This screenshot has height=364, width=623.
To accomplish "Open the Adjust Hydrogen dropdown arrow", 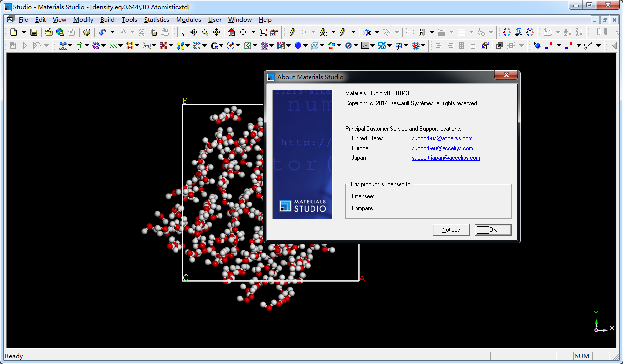I will coord(432,32).
